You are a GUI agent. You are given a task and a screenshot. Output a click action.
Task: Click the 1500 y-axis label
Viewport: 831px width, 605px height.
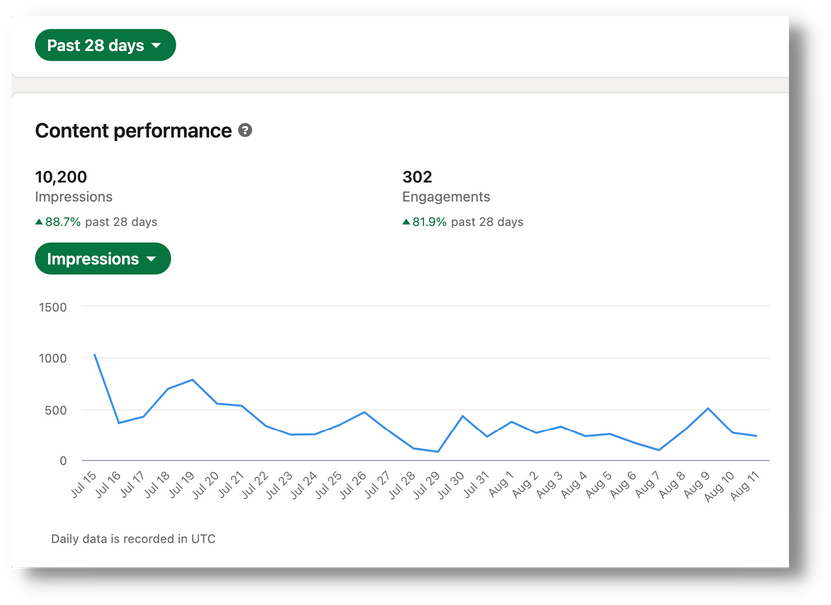(51, 307)
